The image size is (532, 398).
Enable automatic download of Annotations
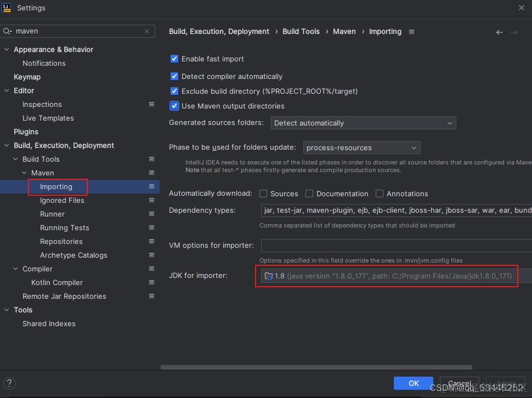click(380, 194)
